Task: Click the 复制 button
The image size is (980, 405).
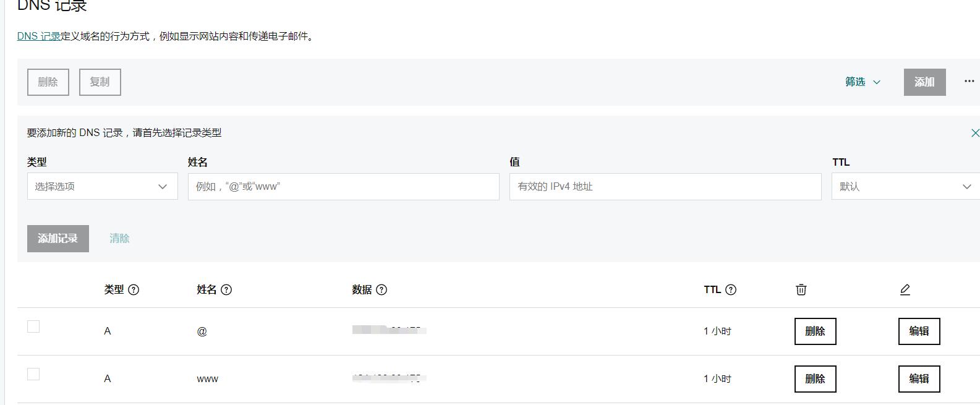Action: pyautogui.click(x=100, y=82)
